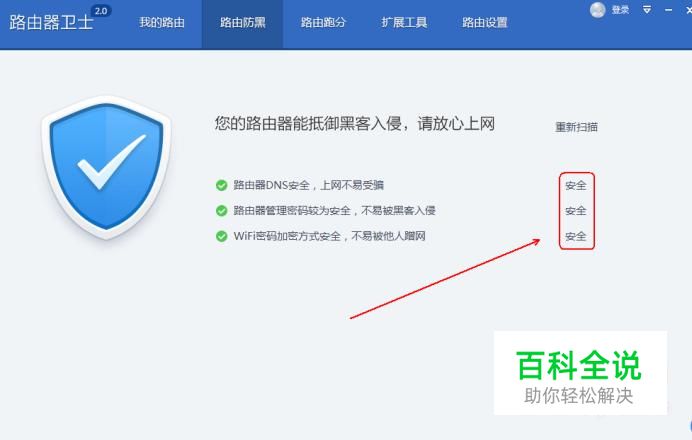Click green check beside WiFi encryption status
Image resolution: width=692 pixels, height=440 pixels.
tap(222, 237)
